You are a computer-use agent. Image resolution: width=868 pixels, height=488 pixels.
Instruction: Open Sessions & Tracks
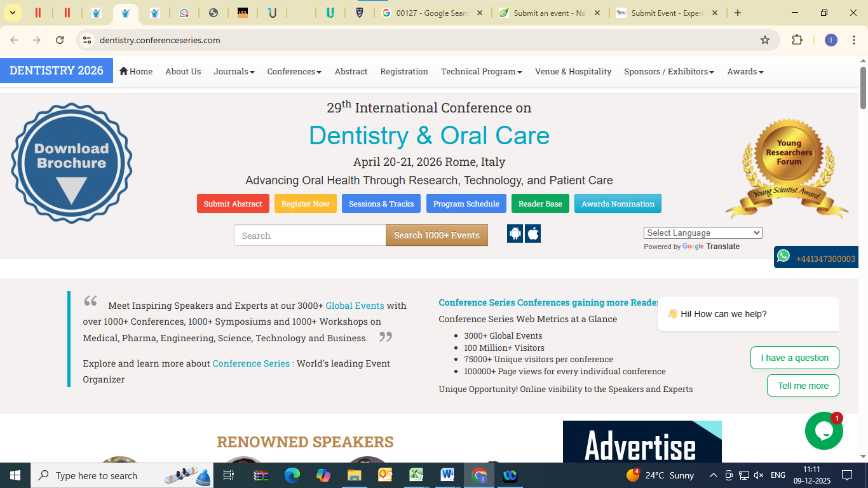click(x=381, y=203)
